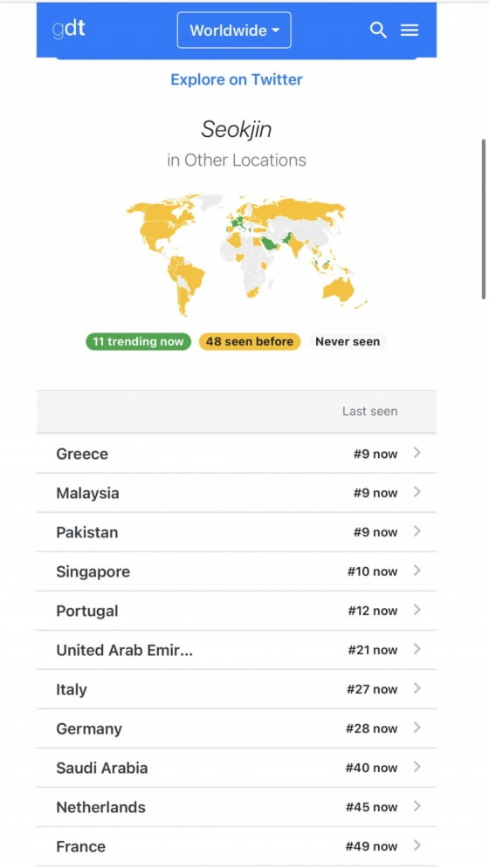Click the Saudi Arabia row arrow

click(x=417, y=768)
